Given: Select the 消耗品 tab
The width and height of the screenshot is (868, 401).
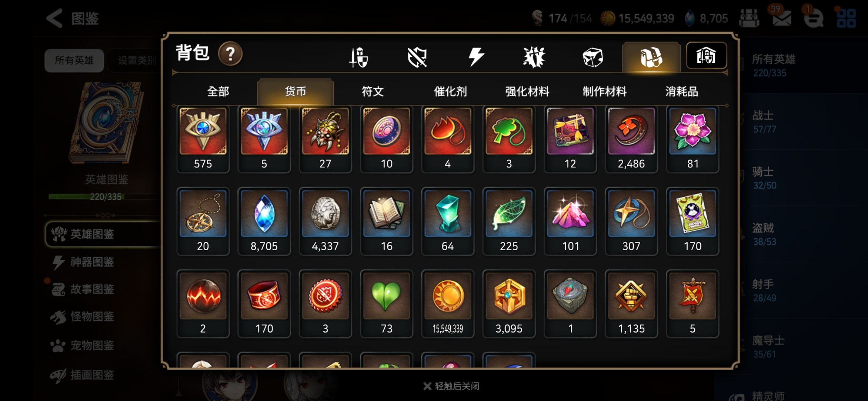Looking at the screenshot, I should click(682, 91).
